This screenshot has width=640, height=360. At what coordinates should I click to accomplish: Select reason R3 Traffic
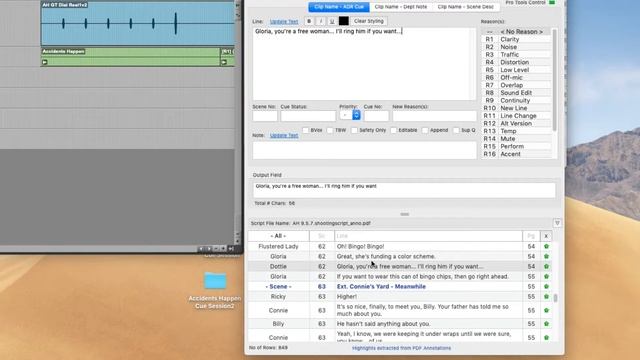coord(516,55)
